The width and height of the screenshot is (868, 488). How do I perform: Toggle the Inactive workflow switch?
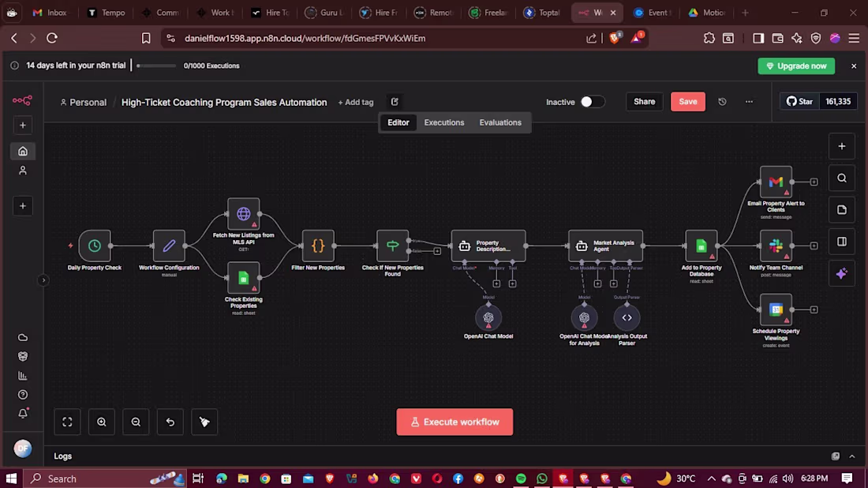click(592, 102)
